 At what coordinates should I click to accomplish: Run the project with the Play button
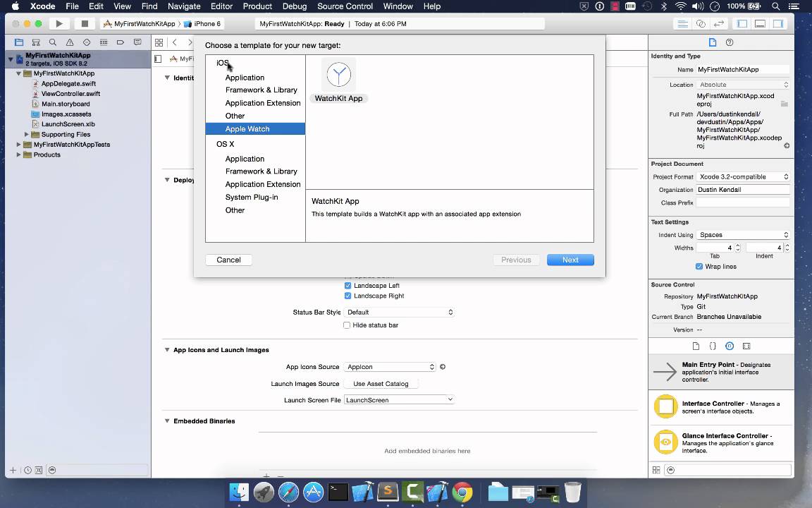point(59,23)
